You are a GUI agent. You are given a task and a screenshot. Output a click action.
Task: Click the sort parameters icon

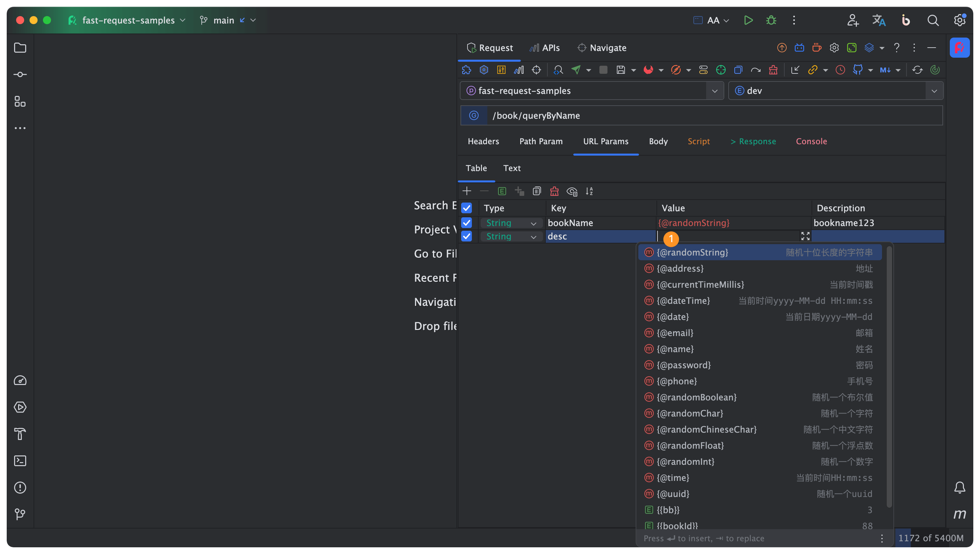tap(589, 191)
